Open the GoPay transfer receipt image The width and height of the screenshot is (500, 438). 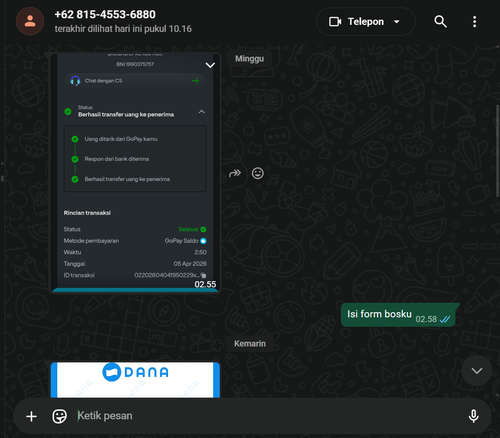(135, 172)
